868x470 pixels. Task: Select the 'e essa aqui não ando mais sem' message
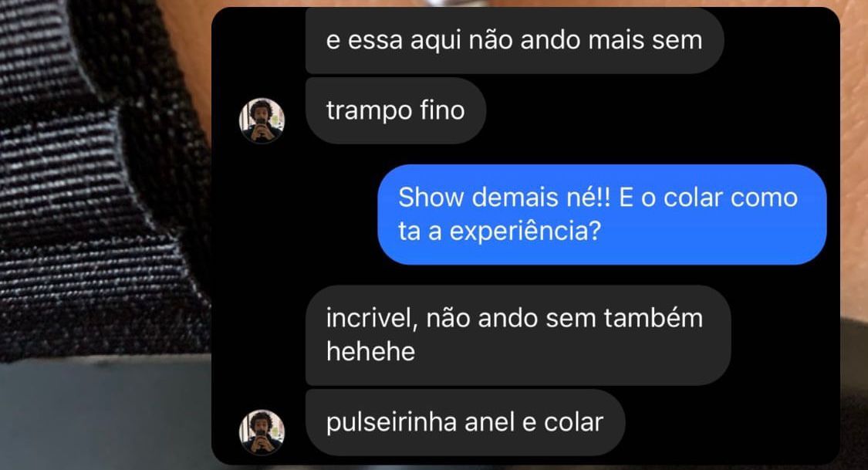pos(515,40)
